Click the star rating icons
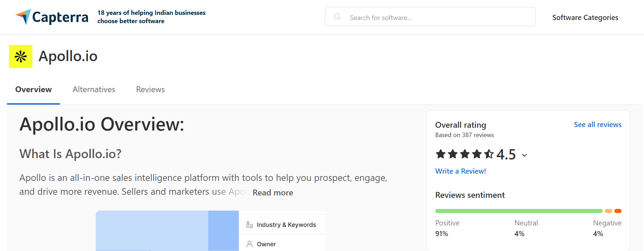This screenshot has height=251, width=644. pyautogui.click(x=464, y=154)
